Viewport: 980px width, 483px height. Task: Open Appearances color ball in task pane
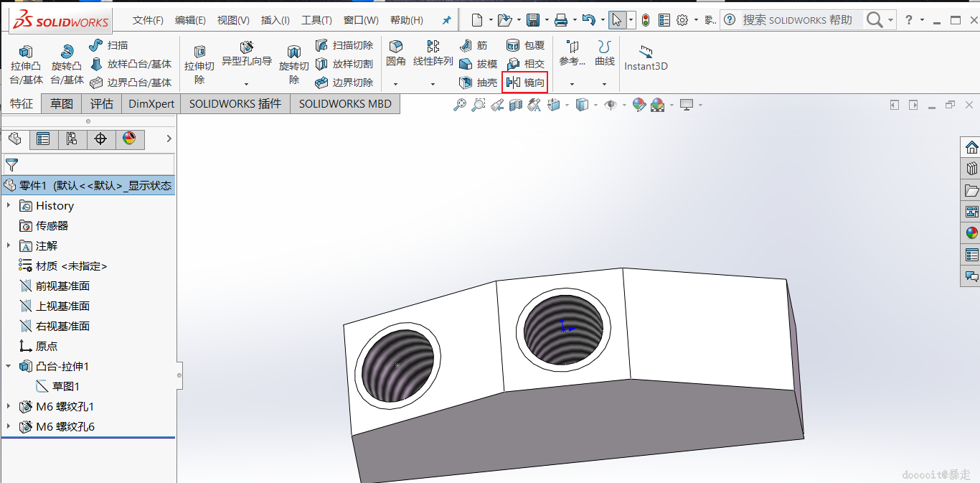pyautogui.click(x=971, y=233)
